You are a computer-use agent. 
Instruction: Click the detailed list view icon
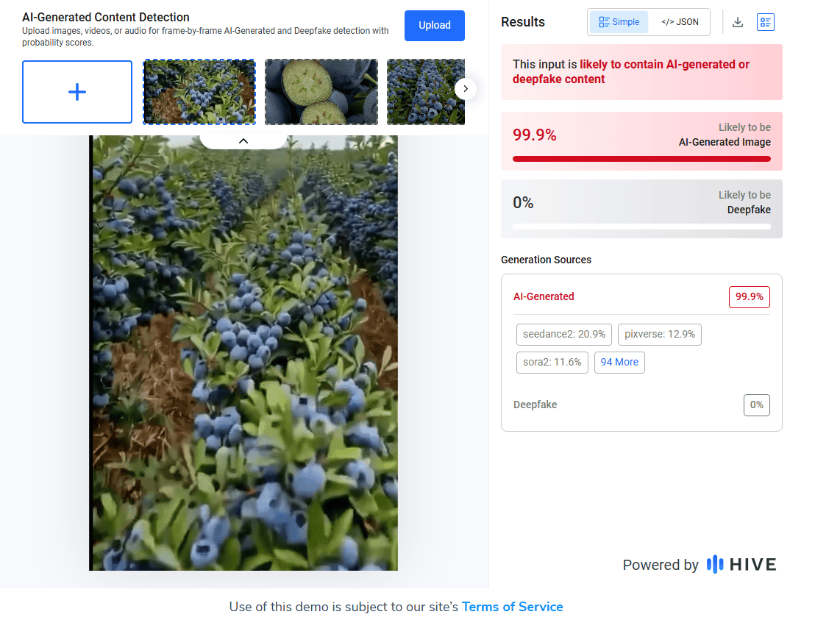pos(766,22)
